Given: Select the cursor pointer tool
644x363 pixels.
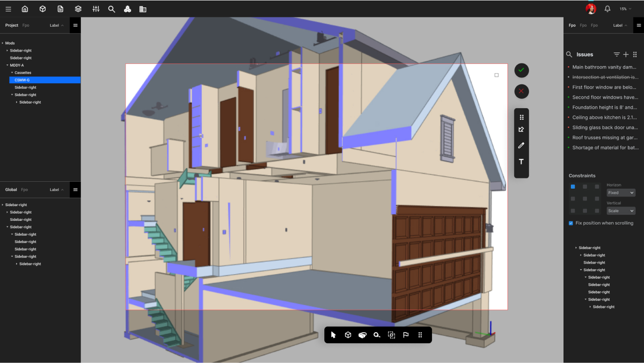Looking at the screenshot, I should (333, 335).
